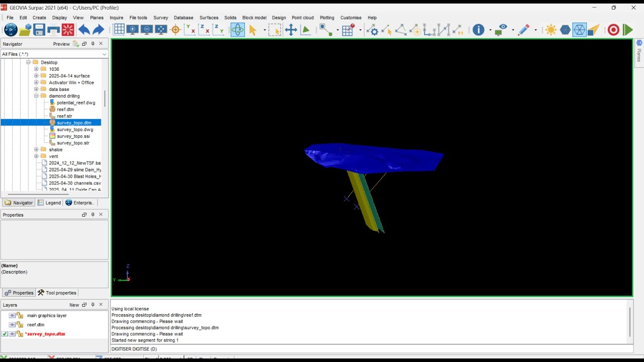The width and height of the screenshot is (644, 362).
Task: Click Preview in Navigator header
Action: click(61, 44)
